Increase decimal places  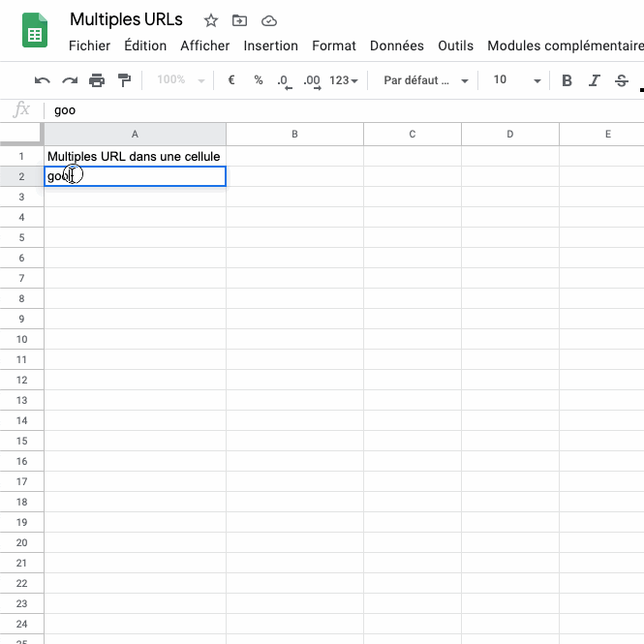312,81
